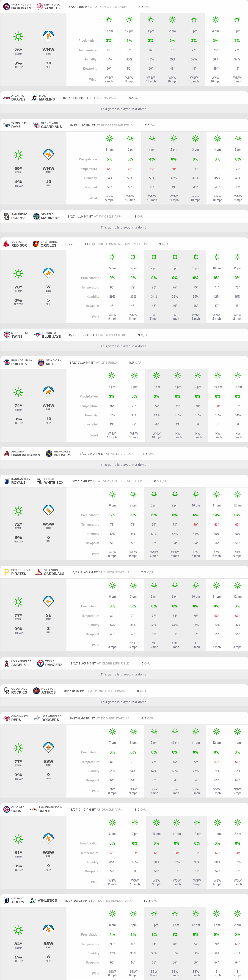This screenshot has height=980, width=248.
Task: Click 'At Guaranteed Rate Field' venue text
Action: 120,481
